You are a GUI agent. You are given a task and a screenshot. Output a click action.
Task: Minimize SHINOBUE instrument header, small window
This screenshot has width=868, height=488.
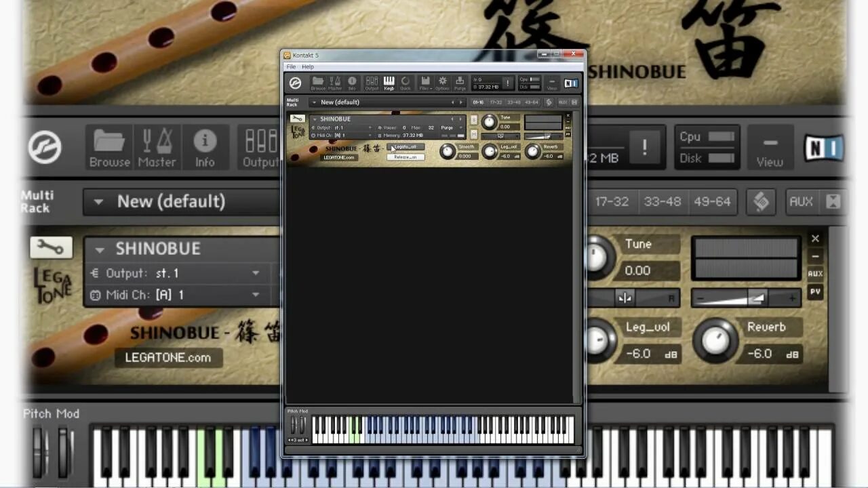(568, 121)
